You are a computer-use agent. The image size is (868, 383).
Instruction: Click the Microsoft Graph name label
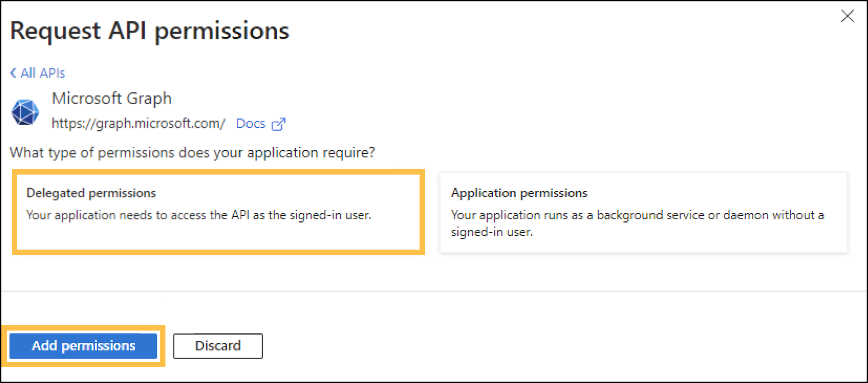(112, 98)
